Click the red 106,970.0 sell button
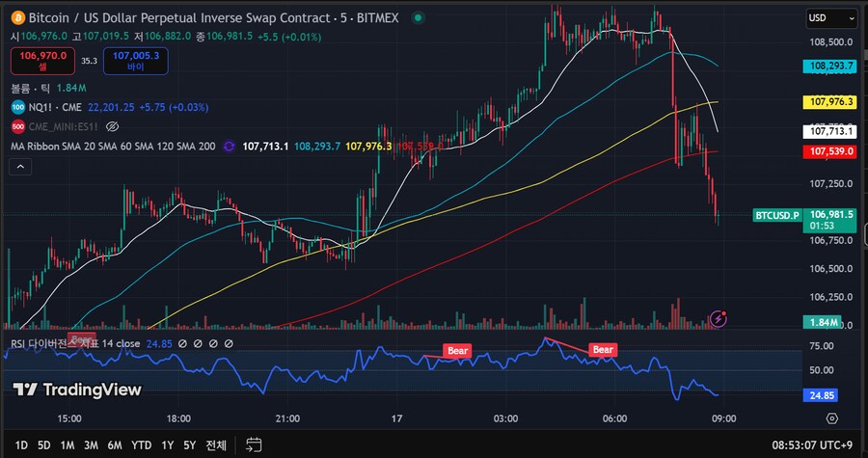The width and height of the screenshot is (868, 458). [43, 61]
